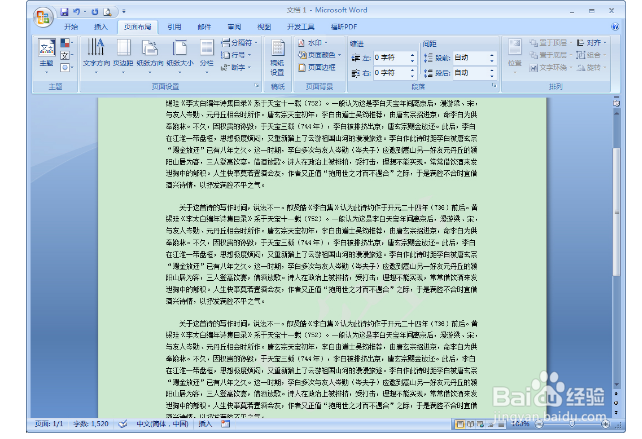Switch to the 视图 (View) tab
The width and height of the screenshot is (642, 439).
264,27
